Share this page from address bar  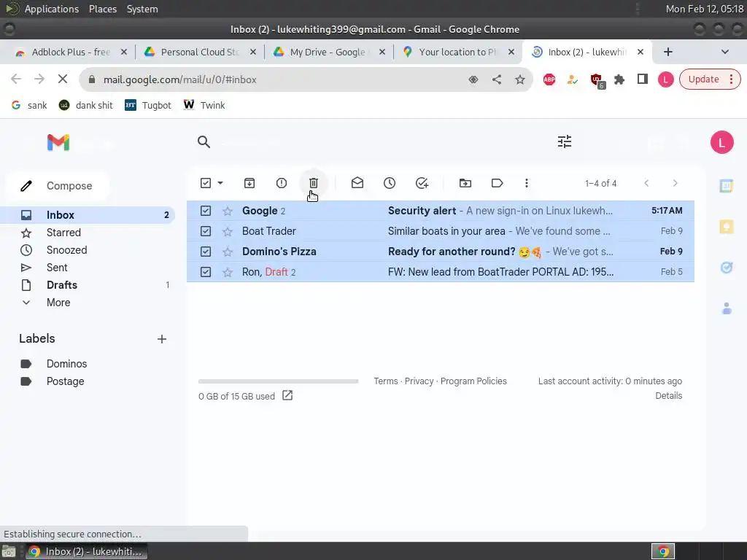(x=496, y=79)
